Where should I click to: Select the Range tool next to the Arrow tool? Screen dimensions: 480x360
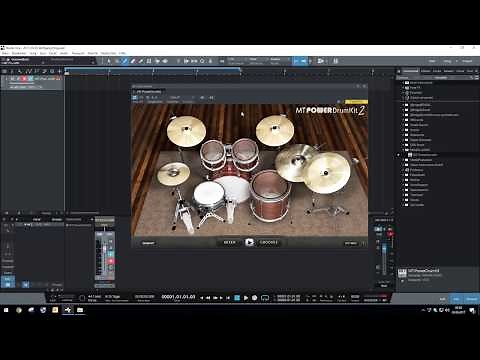click(x=117, y=61)
